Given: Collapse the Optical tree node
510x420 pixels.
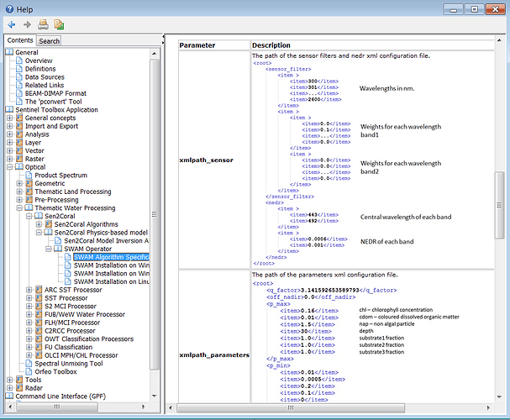Looking at the screenshot, I should (x=10, y=167).
